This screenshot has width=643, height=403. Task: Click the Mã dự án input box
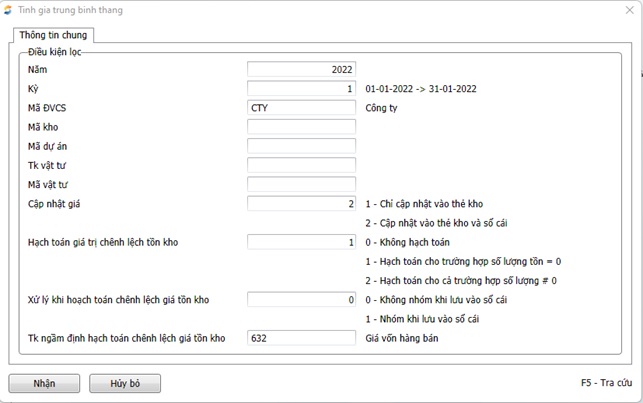(301, 146)
